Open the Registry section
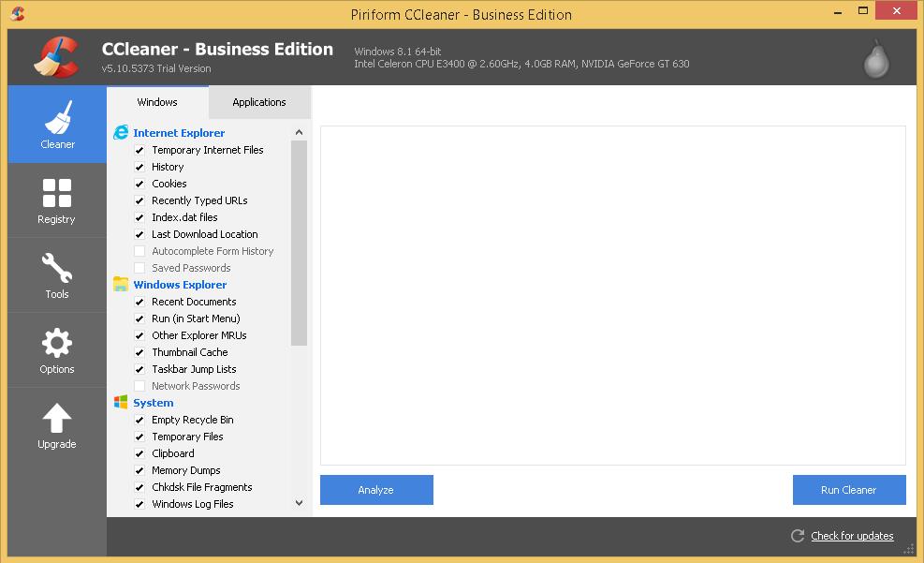 57,200
